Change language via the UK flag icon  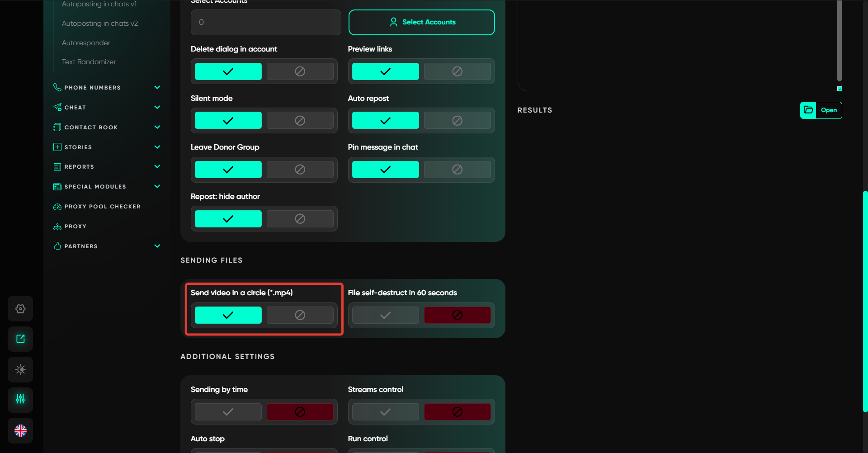(x=20, y=430)
